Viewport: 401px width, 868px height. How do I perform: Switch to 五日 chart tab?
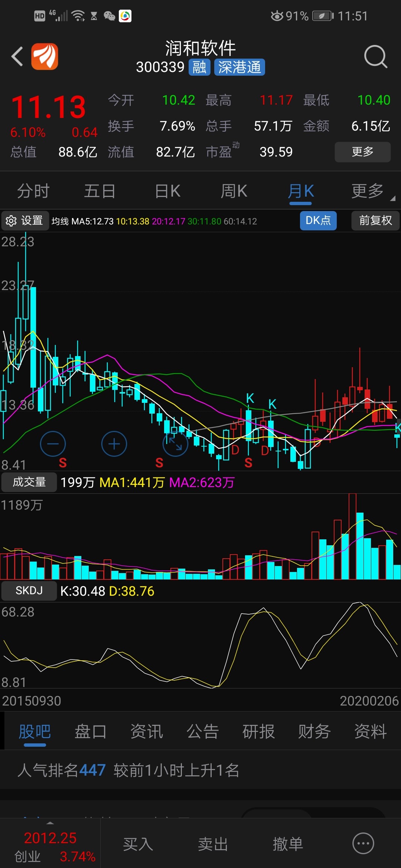[x=100, y=191]
